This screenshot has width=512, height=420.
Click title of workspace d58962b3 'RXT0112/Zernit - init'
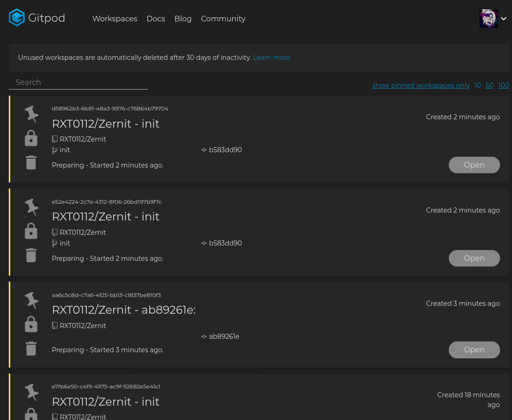pyautogui.click(x=105, y=124)
